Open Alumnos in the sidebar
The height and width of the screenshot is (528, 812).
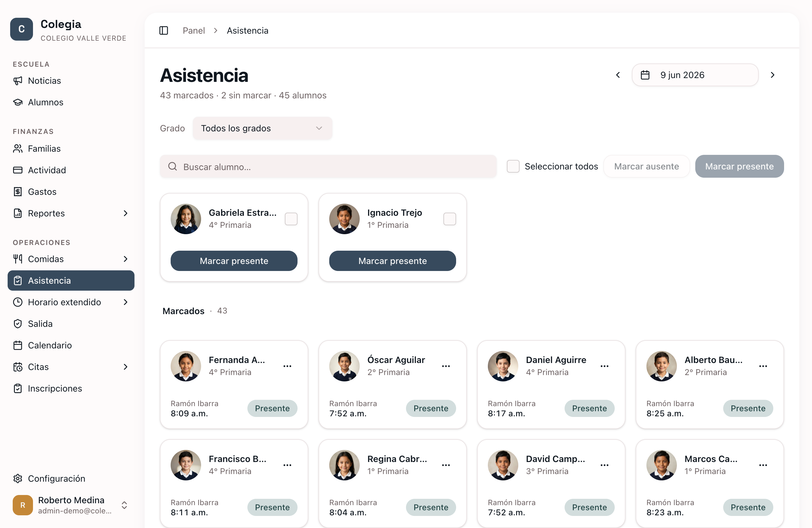pyautogui.click(x=71, y=102)
